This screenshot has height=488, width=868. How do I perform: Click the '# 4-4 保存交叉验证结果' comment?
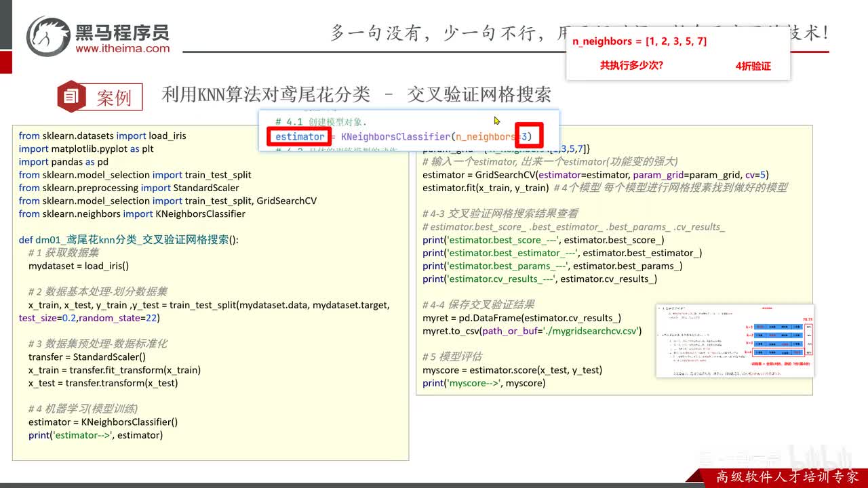tap(479, 305)
